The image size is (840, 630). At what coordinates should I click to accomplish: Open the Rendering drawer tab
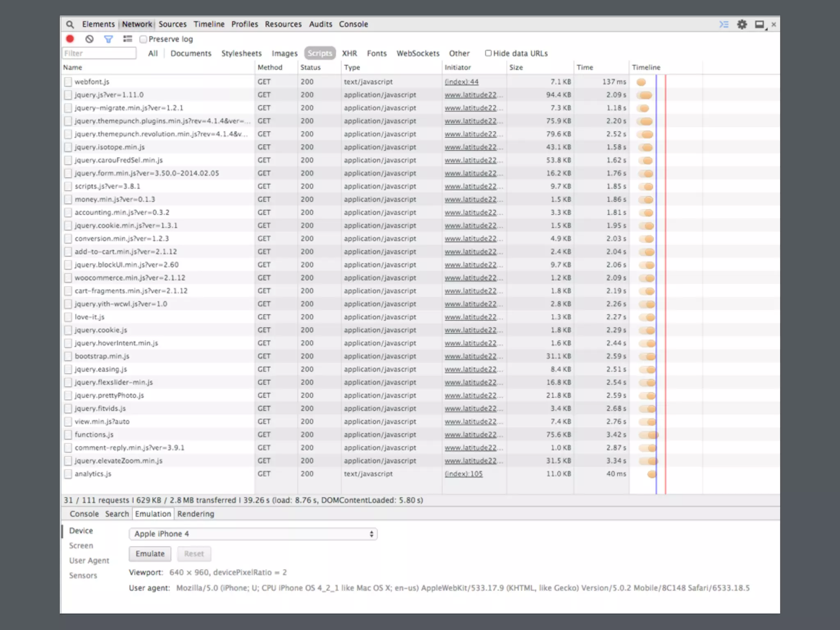click(x=196, y=514)
